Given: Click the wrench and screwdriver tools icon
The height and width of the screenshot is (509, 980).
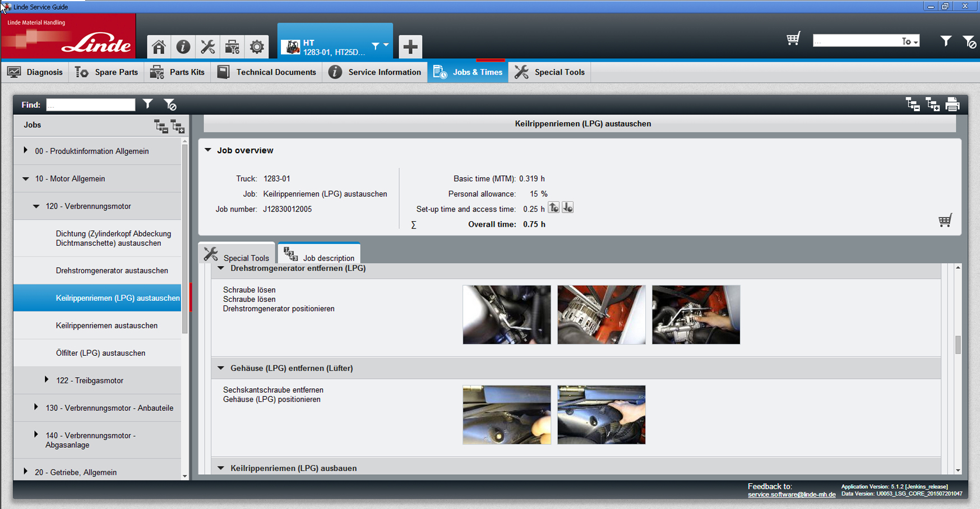Looking at the screenshot, I should pos(207,47).
